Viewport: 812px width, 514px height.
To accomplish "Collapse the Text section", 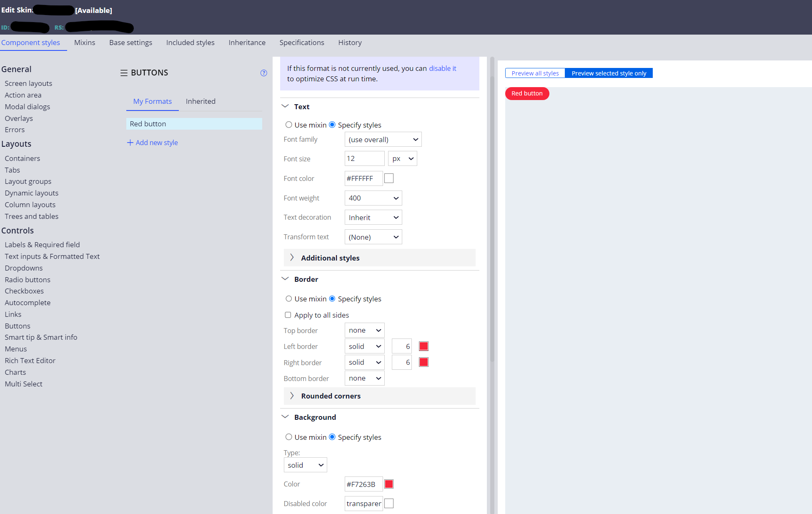I will (285, 106).
